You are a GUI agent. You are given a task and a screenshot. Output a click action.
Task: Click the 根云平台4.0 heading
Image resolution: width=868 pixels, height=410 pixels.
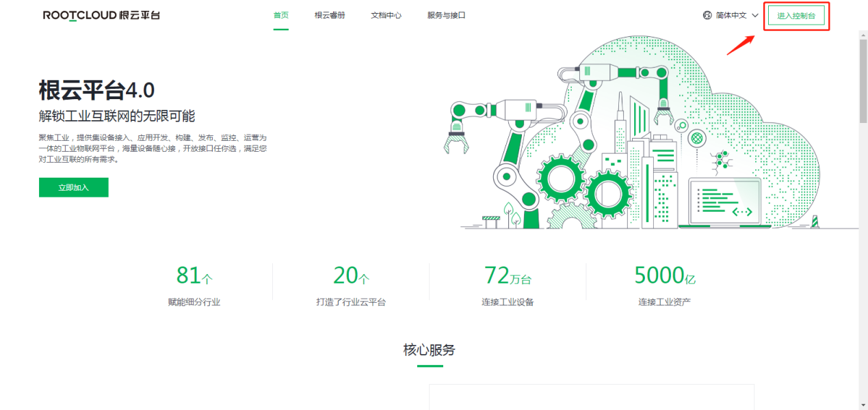point(96,90)
